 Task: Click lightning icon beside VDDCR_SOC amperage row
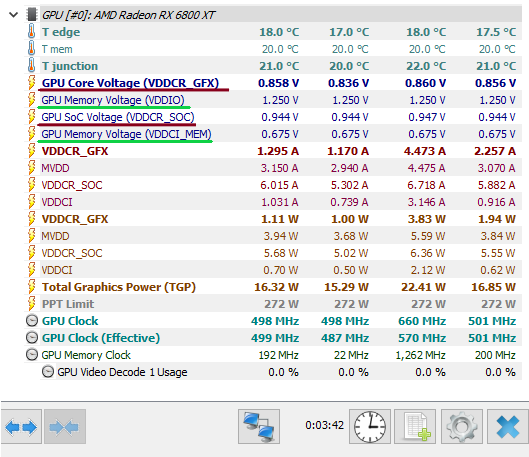point(31,185)
